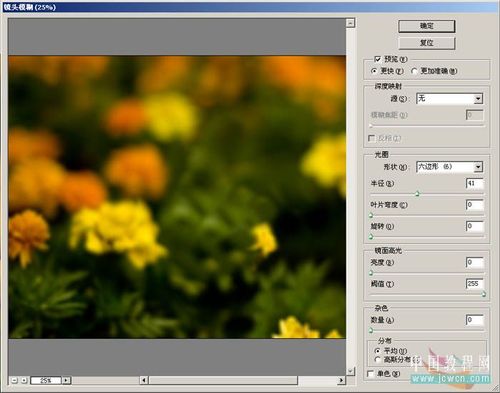The image size is (500, 393).
Task: Click the 阈值 threshold field showing 255
Action: (475, 284)
